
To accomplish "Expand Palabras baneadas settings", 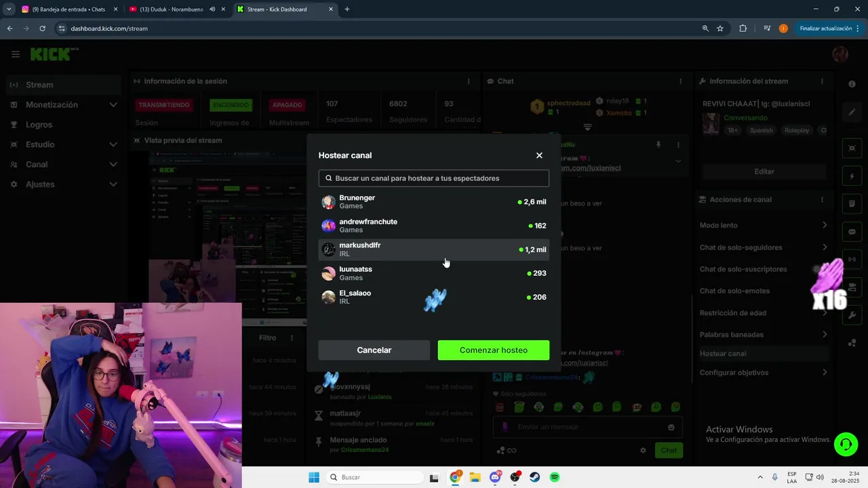I will click(764, 334).
